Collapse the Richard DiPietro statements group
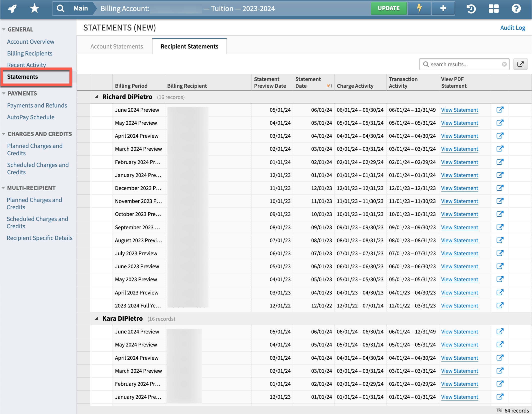Screen dimensions: 532x414 point(96,97)
